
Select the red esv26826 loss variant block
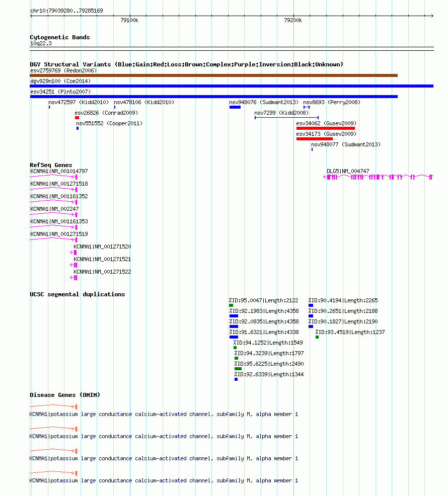[x=77, y=118]
